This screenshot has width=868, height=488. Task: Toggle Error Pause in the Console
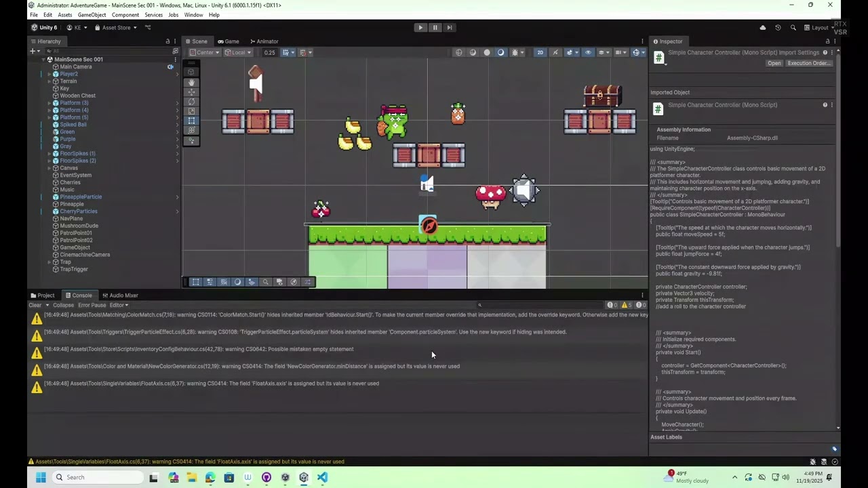tap(92, 305)
